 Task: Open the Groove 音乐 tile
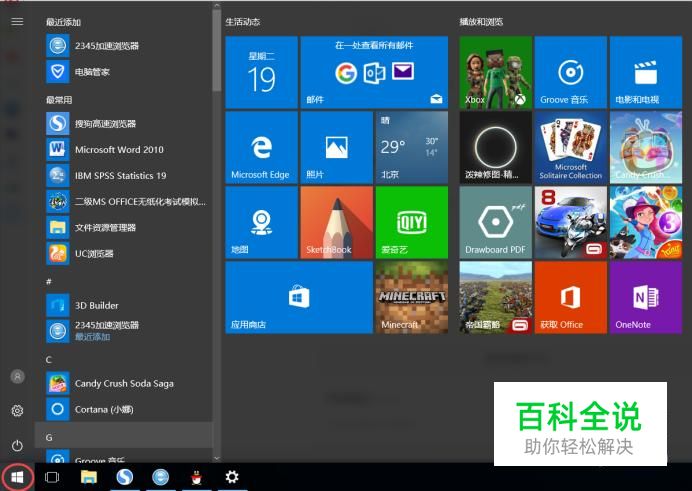(570, 72)
